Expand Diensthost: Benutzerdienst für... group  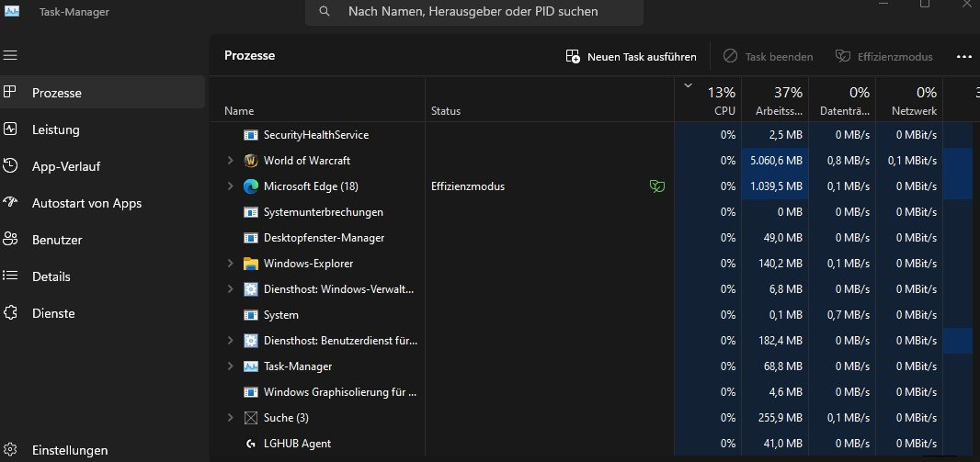point(230,341)
